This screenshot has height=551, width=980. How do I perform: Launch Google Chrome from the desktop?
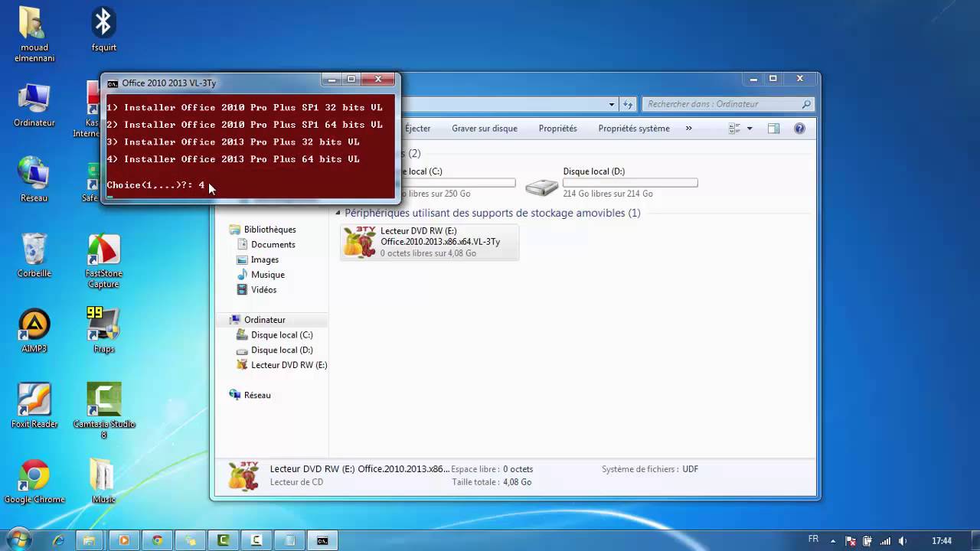pos(34,481)
